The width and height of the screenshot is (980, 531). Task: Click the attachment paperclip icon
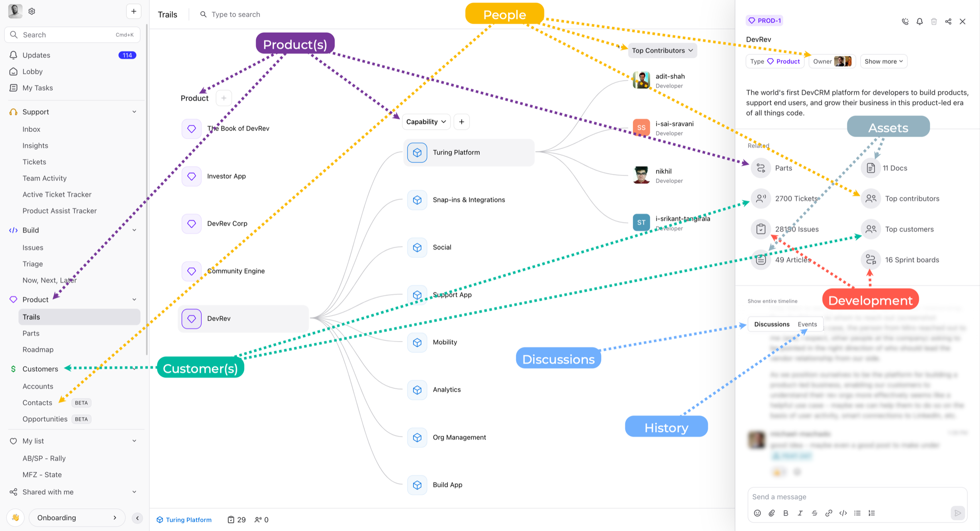(x=772, y=513)
